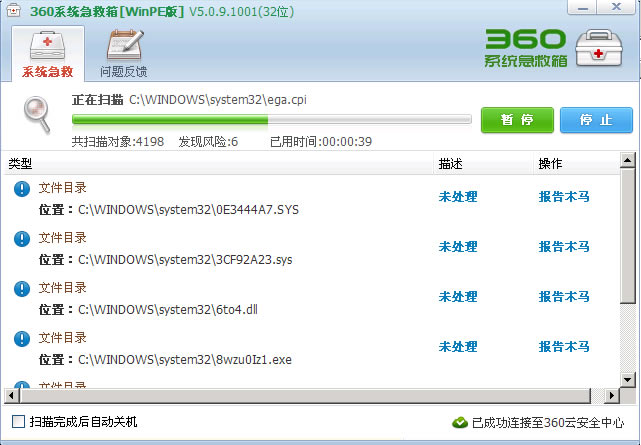Click 报告木马 for 6to4.dll
Image resolution: width=641 pixels, height=445 pixels.
(564, 296)
